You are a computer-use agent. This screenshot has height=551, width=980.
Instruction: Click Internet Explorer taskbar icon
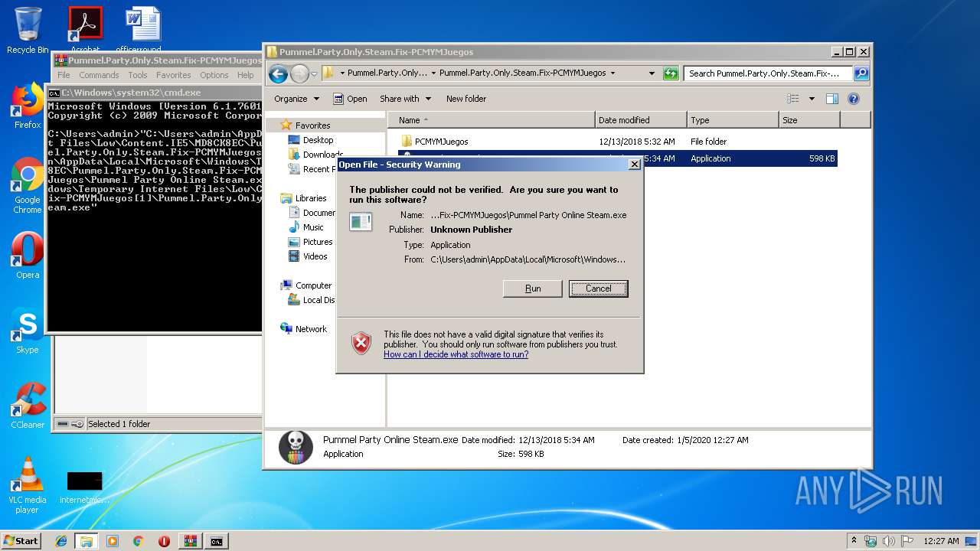pos(61,541)
